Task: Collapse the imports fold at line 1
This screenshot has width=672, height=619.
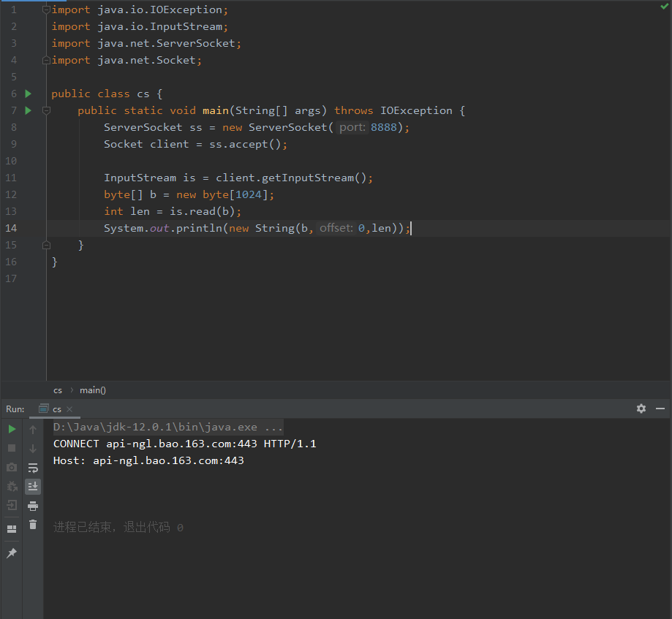Action: coord(46,10)
